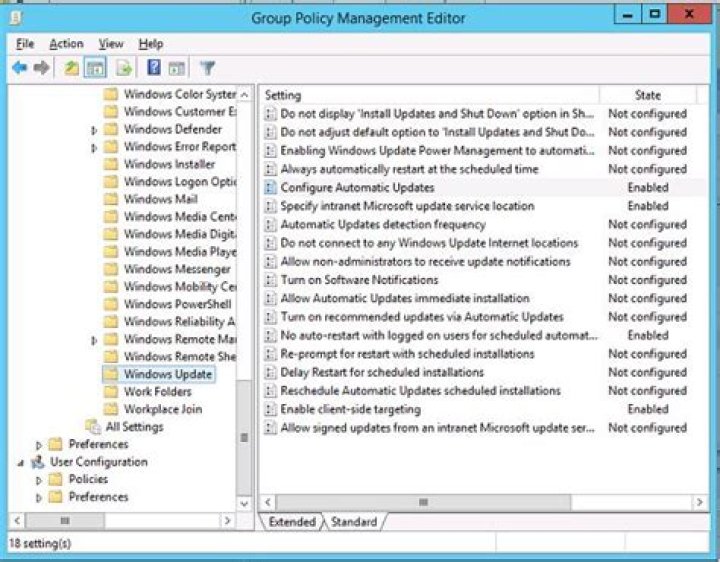Open the Help menu

point(151,44)
